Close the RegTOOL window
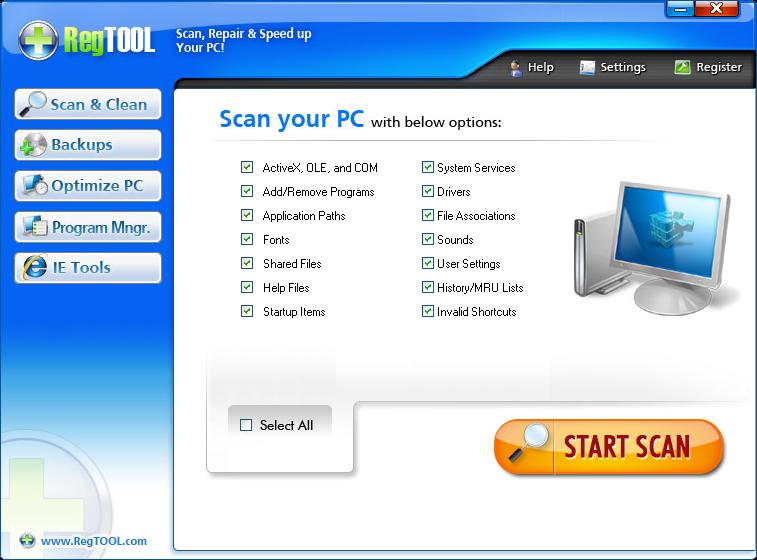This screenshot has width=757, height=560. (x=716, y=9)
